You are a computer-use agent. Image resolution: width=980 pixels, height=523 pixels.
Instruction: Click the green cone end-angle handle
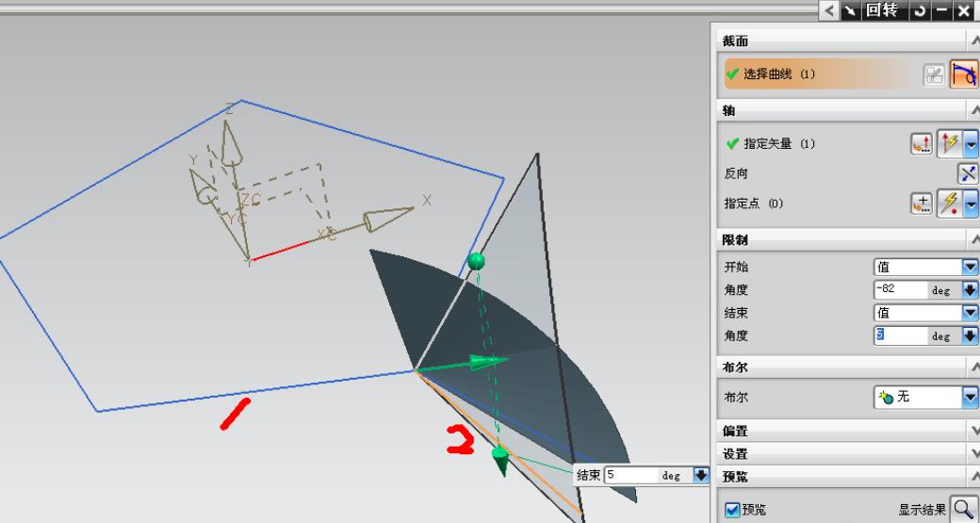tap(500, 459)
